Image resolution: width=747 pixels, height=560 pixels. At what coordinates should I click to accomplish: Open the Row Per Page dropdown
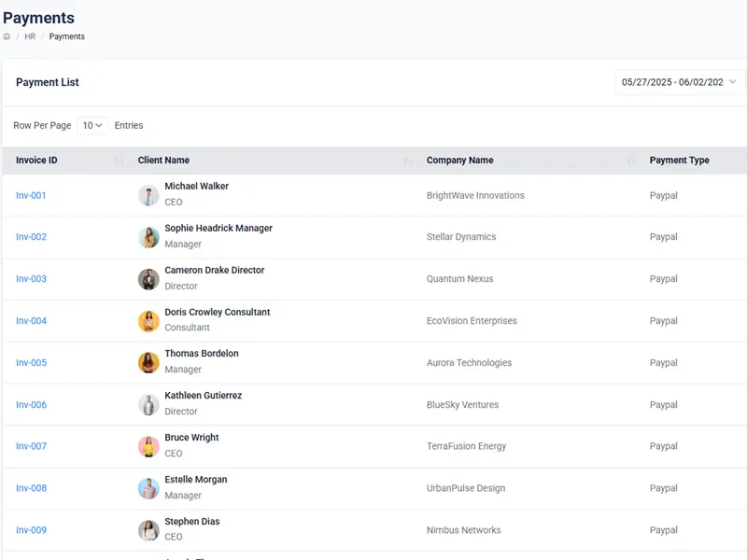tap(92, 125)
